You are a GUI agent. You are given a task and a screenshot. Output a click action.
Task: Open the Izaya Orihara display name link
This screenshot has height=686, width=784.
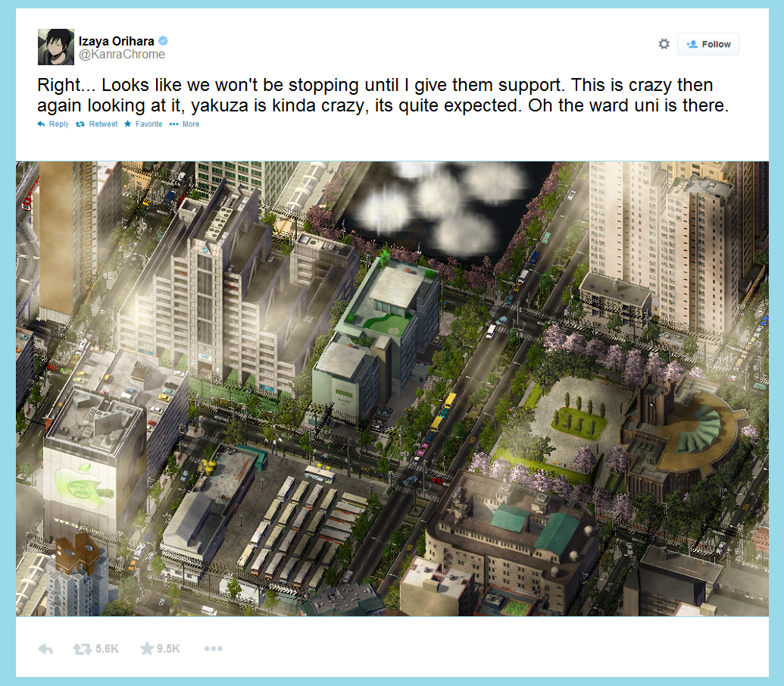(x=116, y=41)
